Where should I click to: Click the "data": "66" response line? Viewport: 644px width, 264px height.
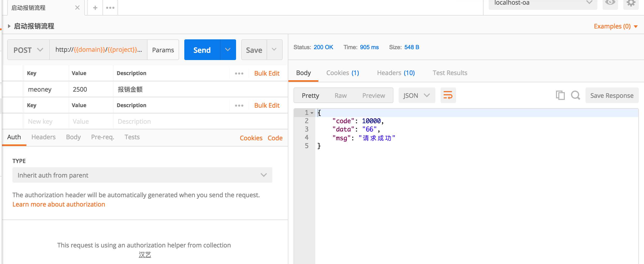tap(356, 129)
